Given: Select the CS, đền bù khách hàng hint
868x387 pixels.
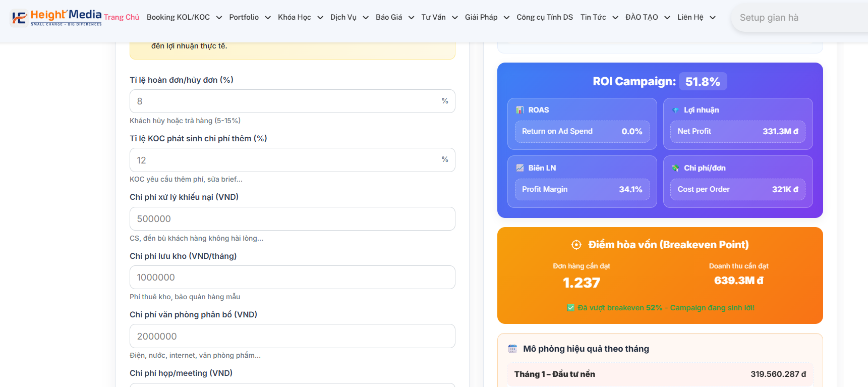Looking at the screenshot, I should coord(197,238).
